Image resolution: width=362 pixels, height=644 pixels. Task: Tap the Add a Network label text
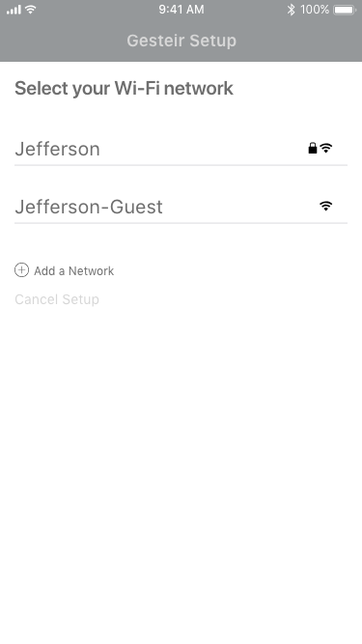[74, 271]
